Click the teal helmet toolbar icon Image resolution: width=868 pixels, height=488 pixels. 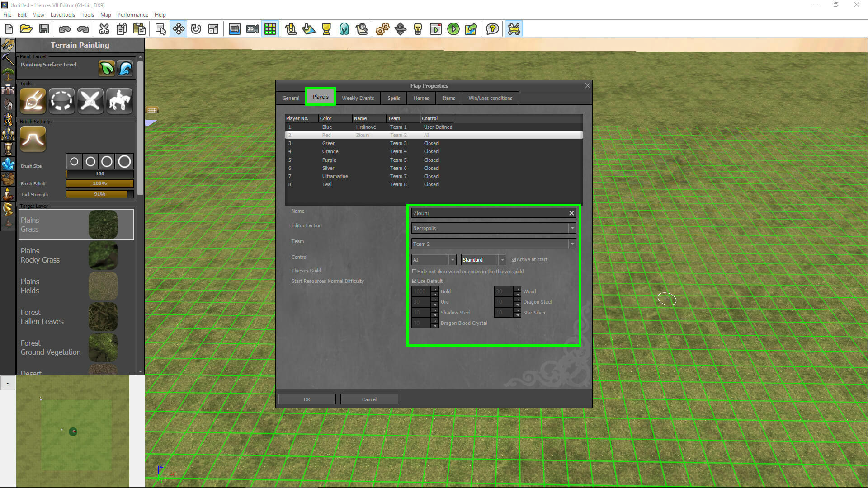click(x=344, y=29)
